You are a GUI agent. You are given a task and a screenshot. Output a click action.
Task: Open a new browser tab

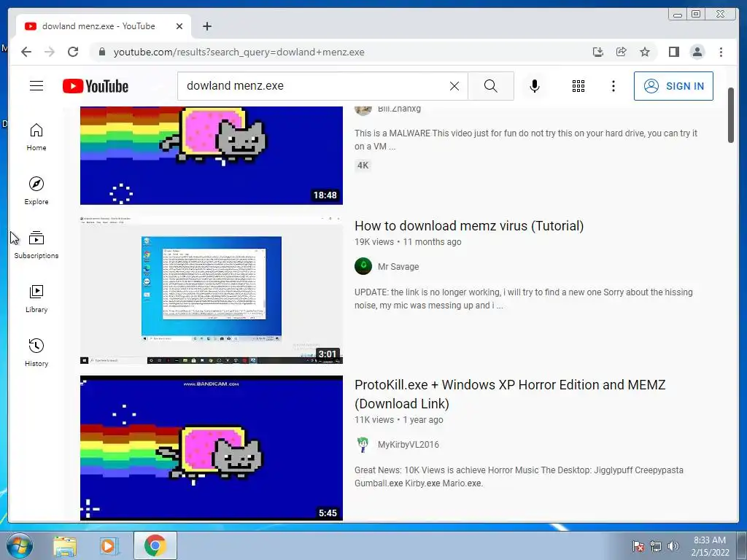pyautogui.click(x=206, y=26)
